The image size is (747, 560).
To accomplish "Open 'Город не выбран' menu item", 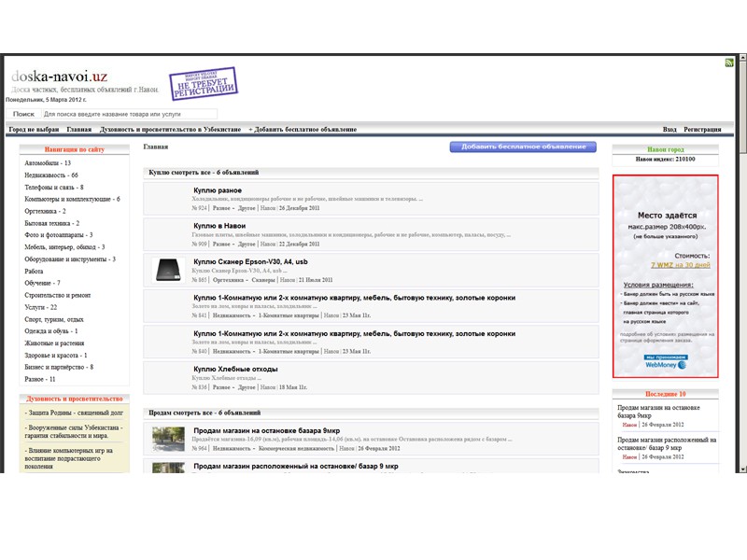I will (x=34, y=130).
